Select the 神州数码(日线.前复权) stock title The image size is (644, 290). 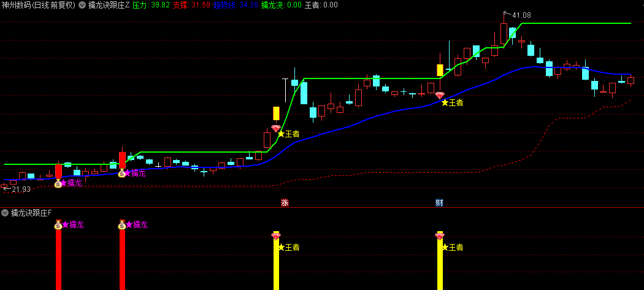click(39, 5)
